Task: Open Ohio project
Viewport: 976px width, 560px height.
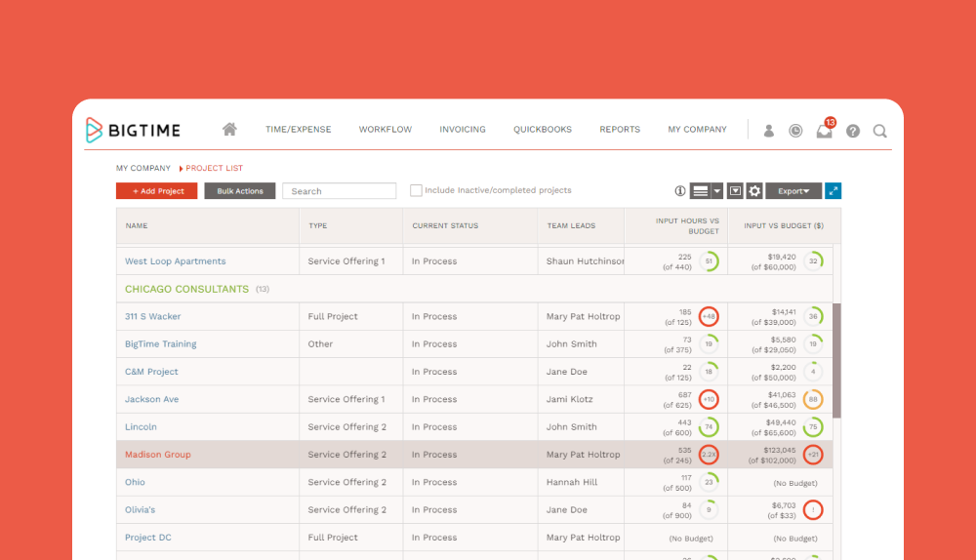Action: (x=135, y=482)
